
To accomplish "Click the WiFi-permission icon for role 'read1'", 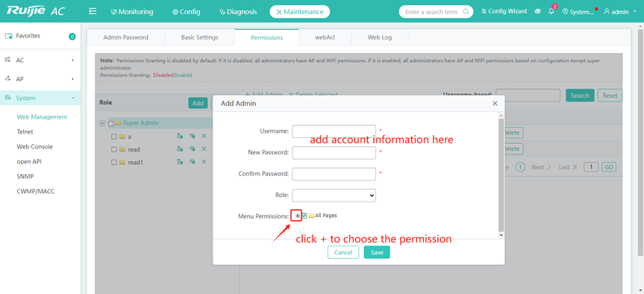I will [192, 162].
